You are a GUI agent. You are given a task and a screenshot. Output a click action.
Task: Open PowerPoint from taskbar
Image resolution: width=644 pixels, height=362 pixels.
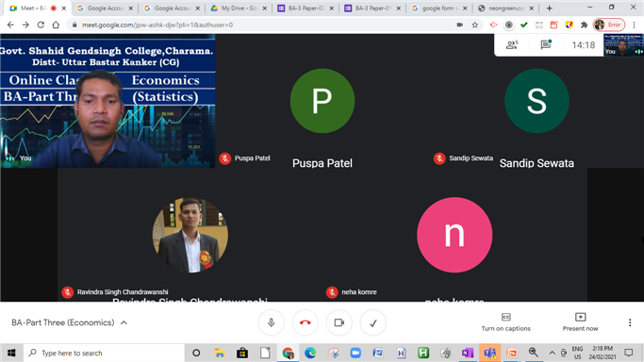tap(512, 353)
